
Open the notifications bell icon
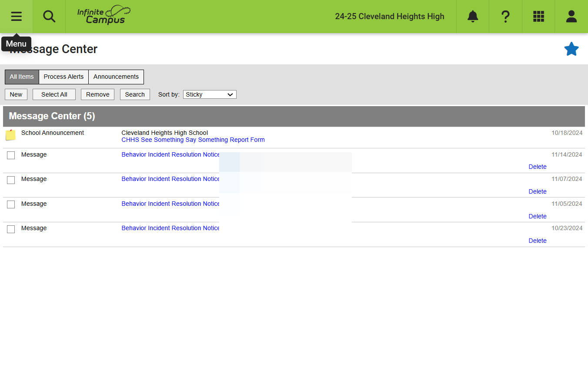coord(473,17)
